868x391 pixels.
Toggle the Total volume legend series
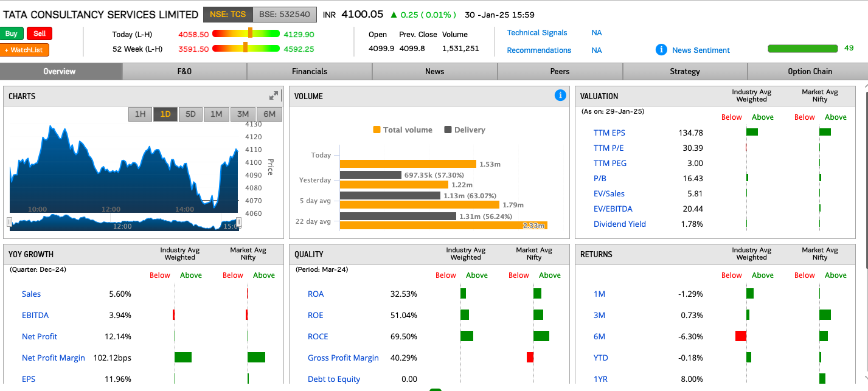[403, 130]
